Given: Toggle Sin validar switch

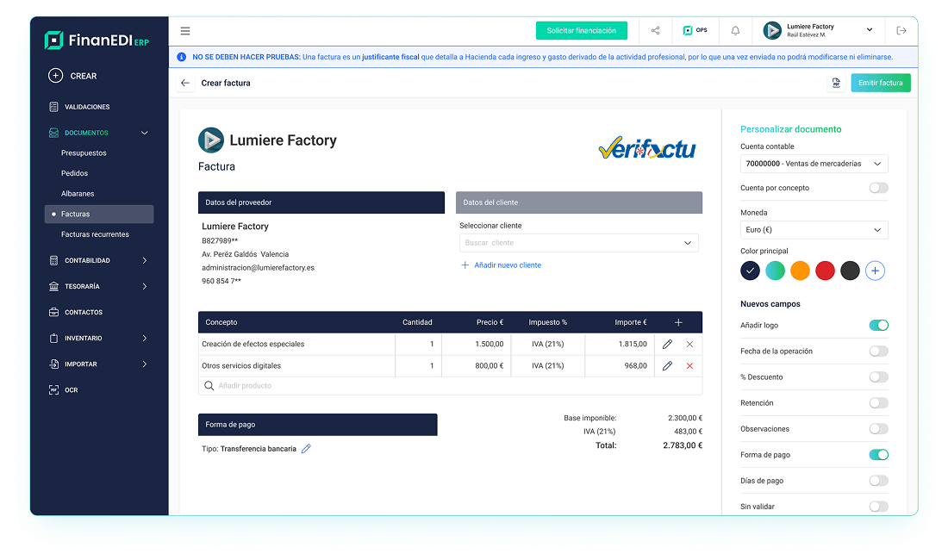Looking at the screenshot, I should [x=878, y=507].
